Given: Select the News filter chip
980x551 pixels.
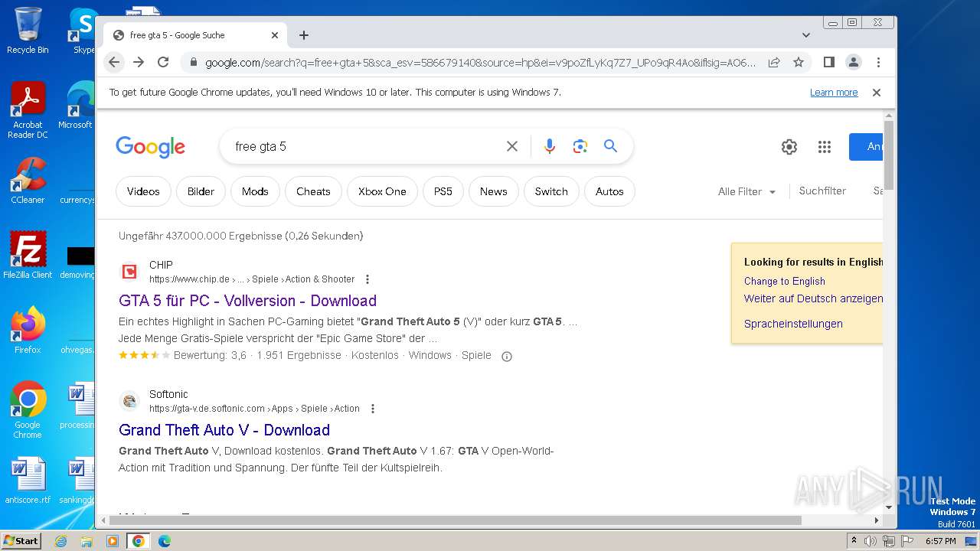Looking at the screenshot, I should (x=493, y=191).
